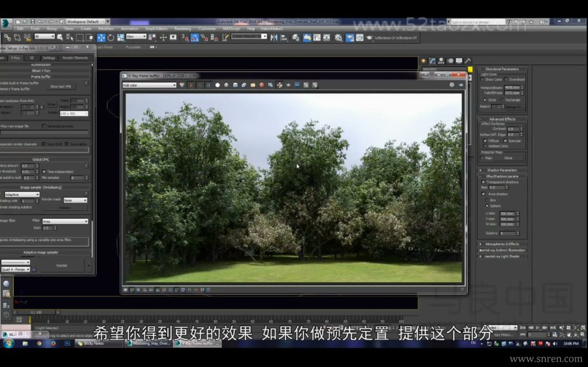Image resolution: width=588 pixels, height=367 pixels.
Task: Open the Render mask None dropdown
Action: click(x=75, y=200)
